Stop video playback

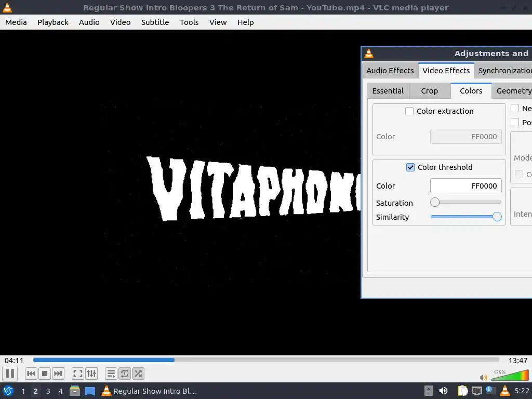45,374
